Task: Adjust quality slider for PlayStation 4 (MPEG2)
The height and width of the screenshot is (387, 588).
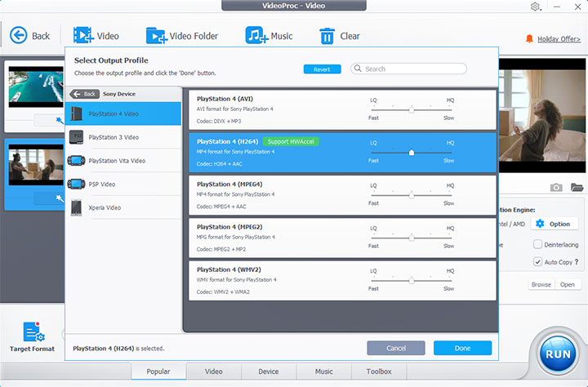Action: 412,238
